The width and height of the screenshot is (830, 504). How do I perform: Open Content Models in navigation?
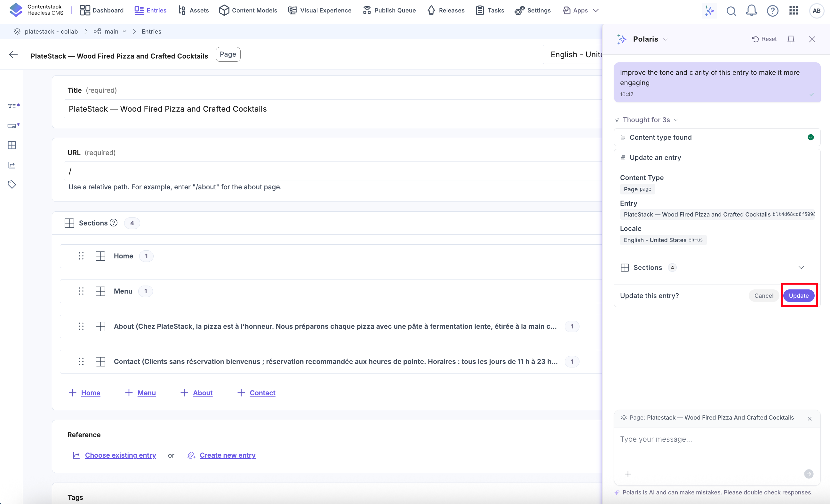coord(248,11)
